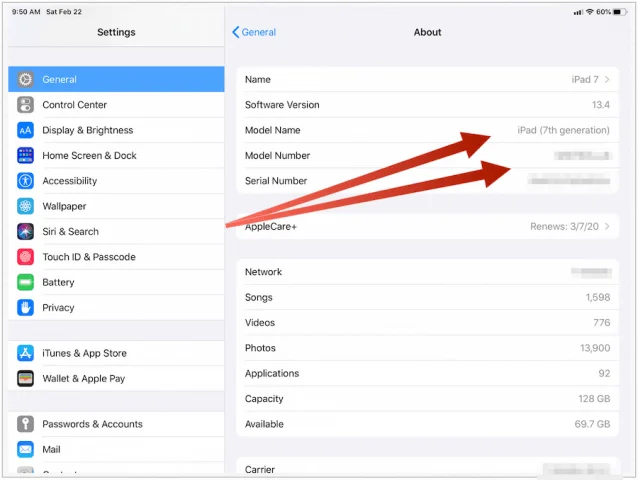
Task: Tap the 13,900 photos value
Action: [595, 348]
